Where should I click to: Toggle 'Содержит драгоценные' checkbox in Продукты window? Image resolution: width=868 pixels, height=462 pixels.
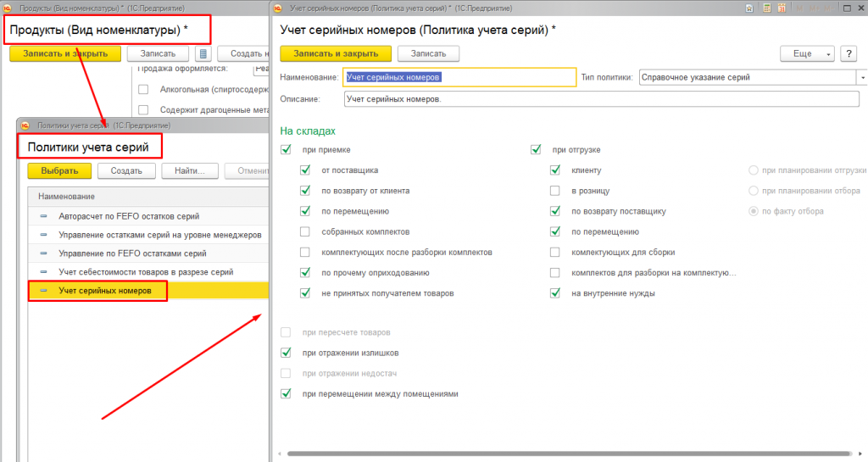coord(143,109)
